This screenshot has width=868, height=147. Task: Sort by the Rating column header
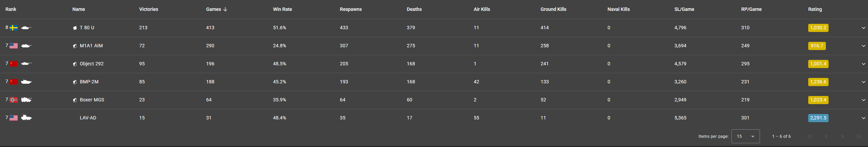click(x=815, y=9)
